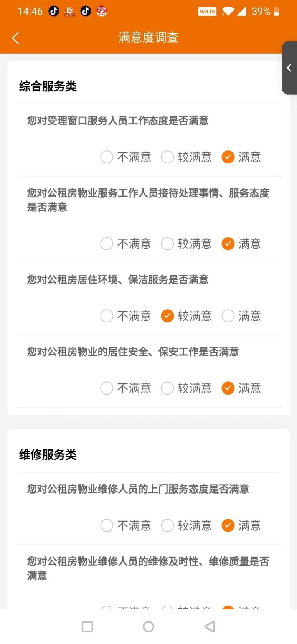
Task: Select 满意 for 居住环境、保洁服务 question
Action: point(228,316)
